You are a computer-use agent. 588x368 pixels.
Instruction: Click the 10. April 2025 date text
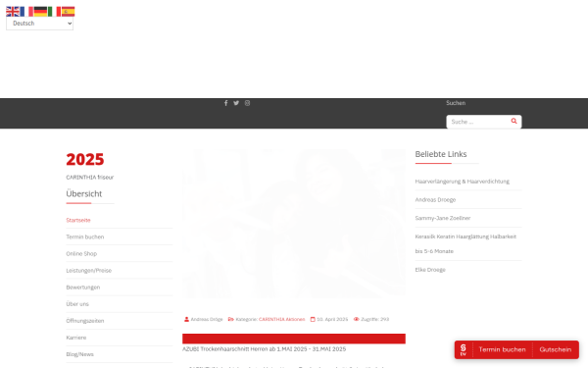click(332, 319)
